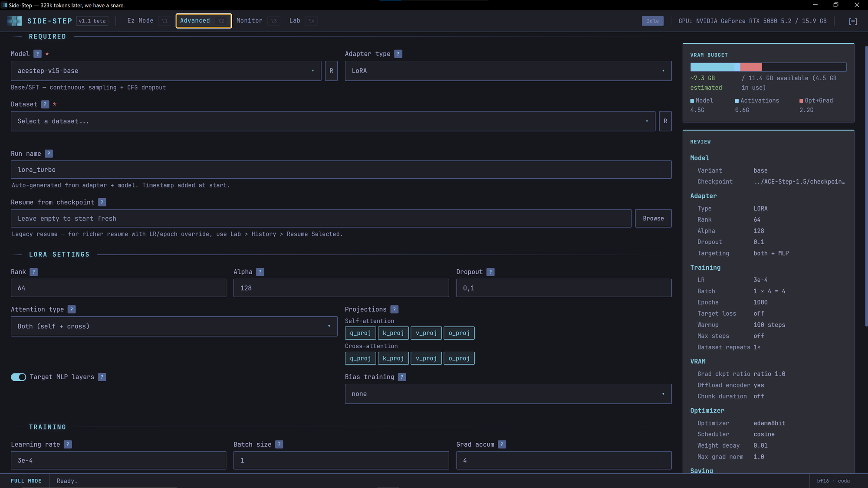This screenshot has height=488, width=868.
Task: Click the Side-Step logo icon
Action: click(15, 21)
